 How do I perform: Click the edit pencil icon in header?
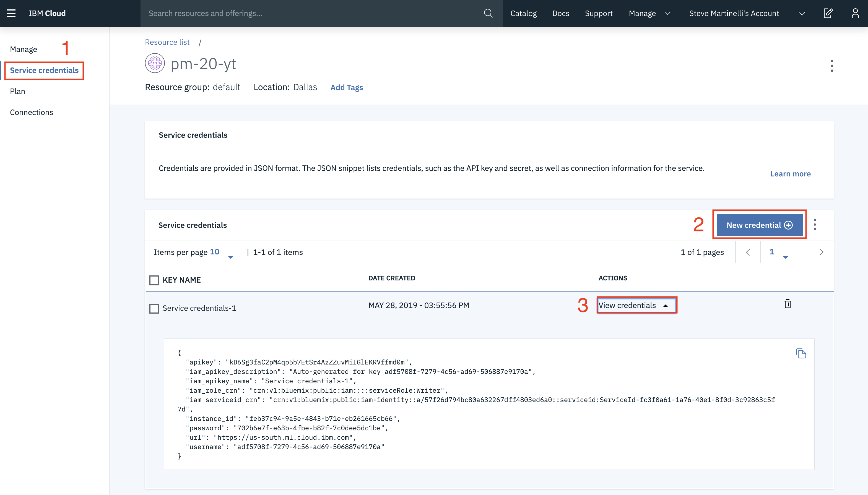[828, 13]
